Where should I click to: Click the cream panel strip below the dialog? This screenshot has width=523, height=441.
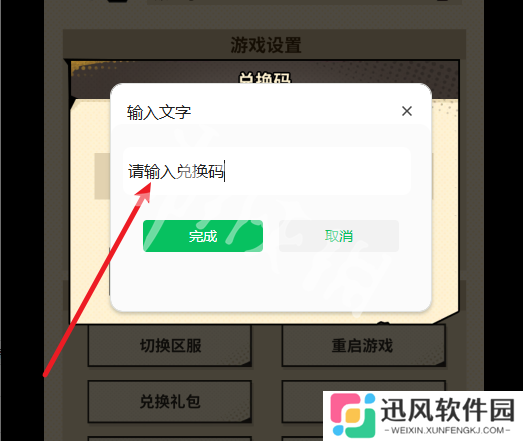click(253, 318)
